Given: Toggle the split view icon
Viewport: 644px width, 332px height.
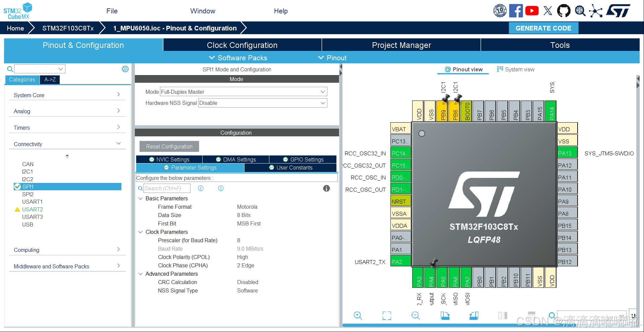Looking at the screenshot, I should [x=503, y=316].
